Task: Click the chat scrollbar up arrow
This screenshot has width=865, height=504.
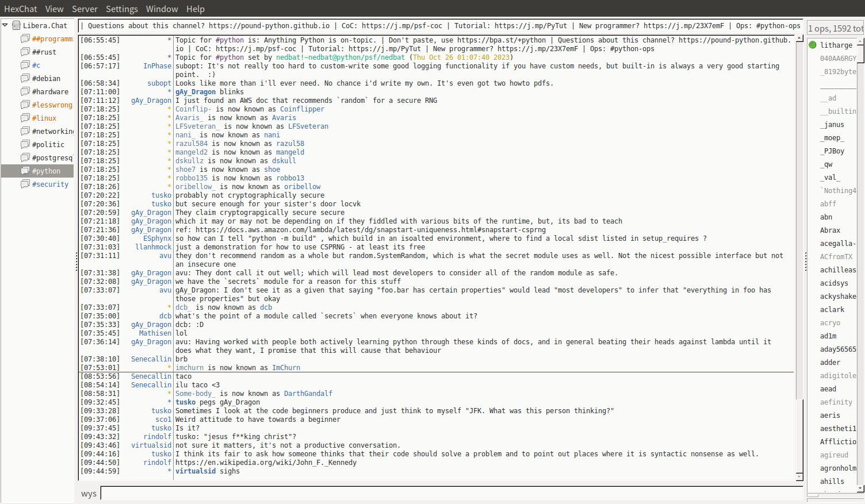Action: tap(799, 39)
